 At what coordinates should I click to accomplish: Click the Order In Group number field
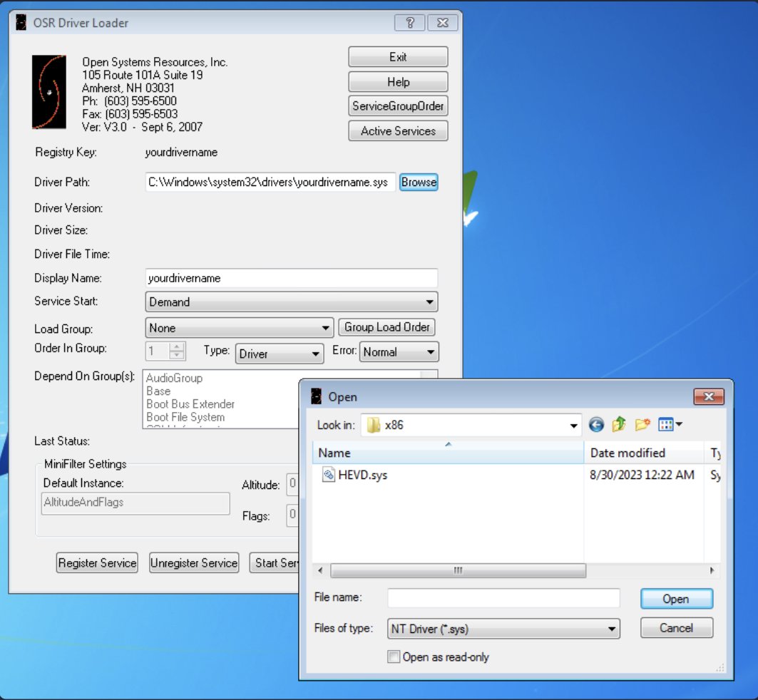[x=158, y=351]
